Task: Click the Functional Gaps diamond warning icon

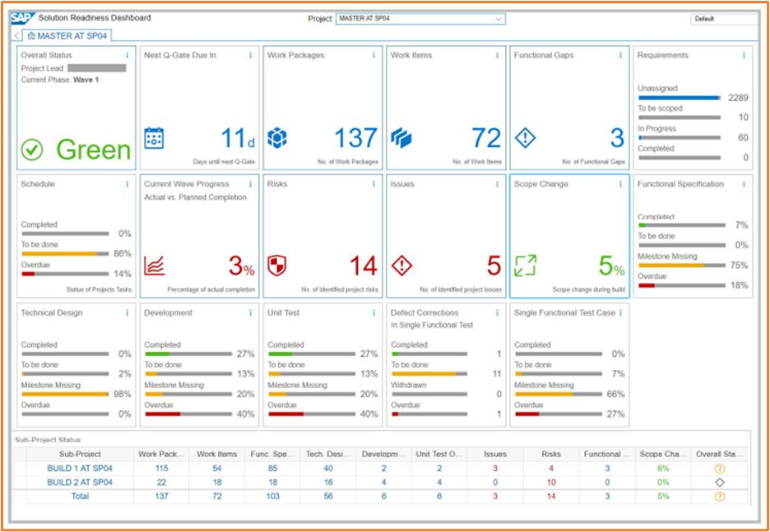Action: [525, 138]
